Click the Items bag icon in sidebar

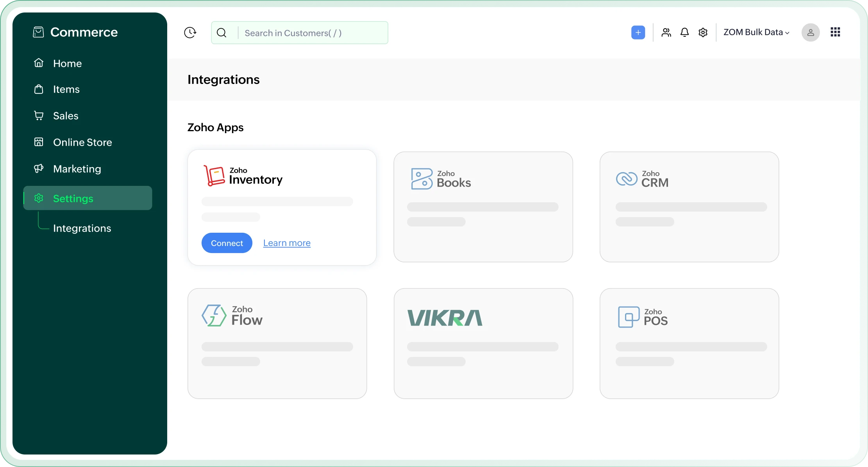(39, 89)
